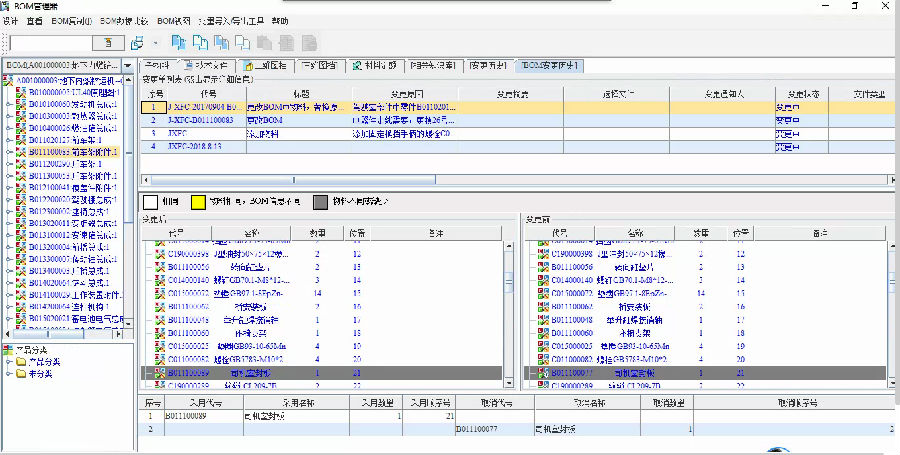Image resolution: width=900 pixels, height=455 pixels.
Task: Open the 帮助 menu
Action: point(281,20)
